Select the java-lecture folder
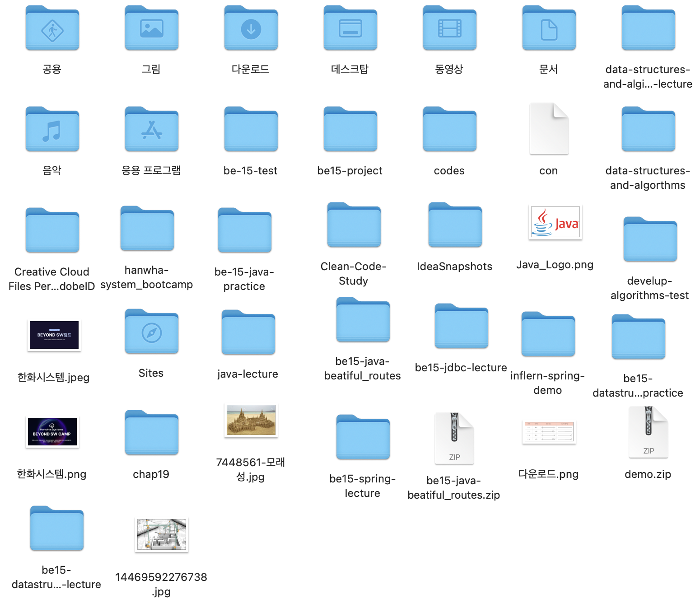Viewport: 700px width, 599px height. pyautogui.click(x=248, y=332)
